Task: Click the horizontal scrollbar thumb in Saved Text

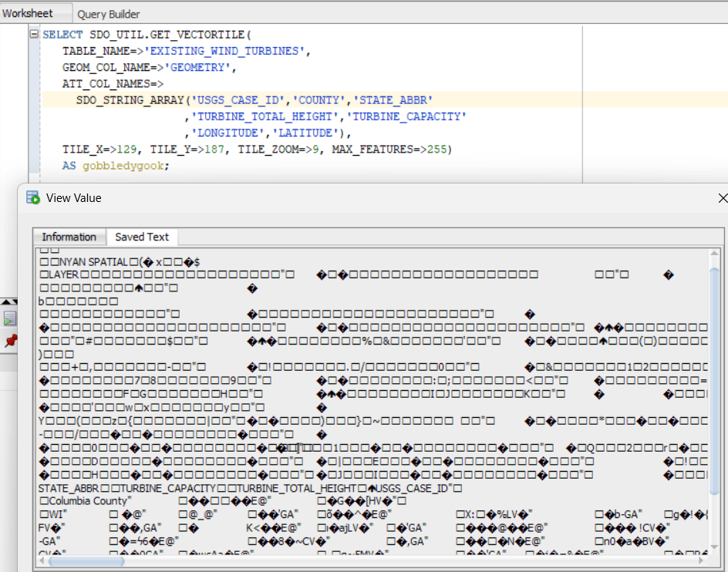Action: tap(86, 561)
